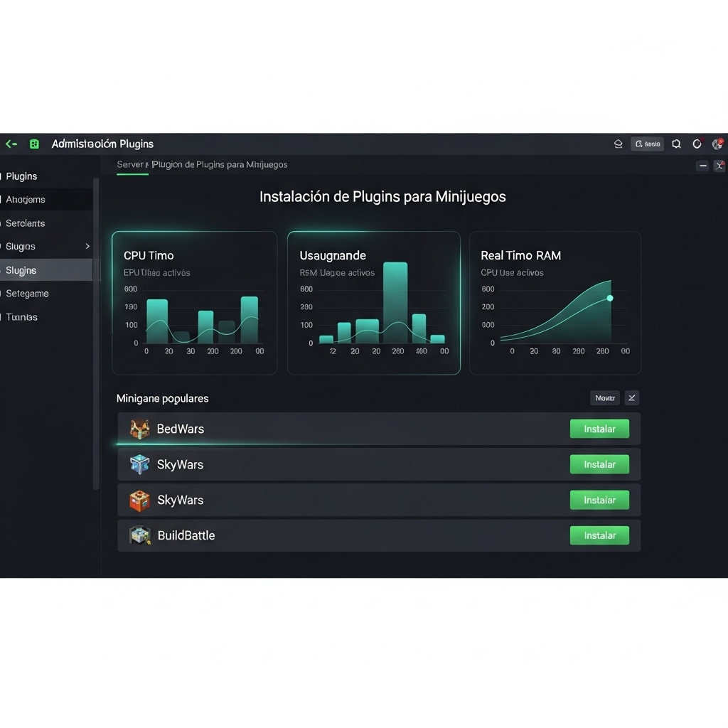Screen dimensions: 728x728
Task: Install SkyWars with the orange crate icon
Action: (x=599, y=500)
